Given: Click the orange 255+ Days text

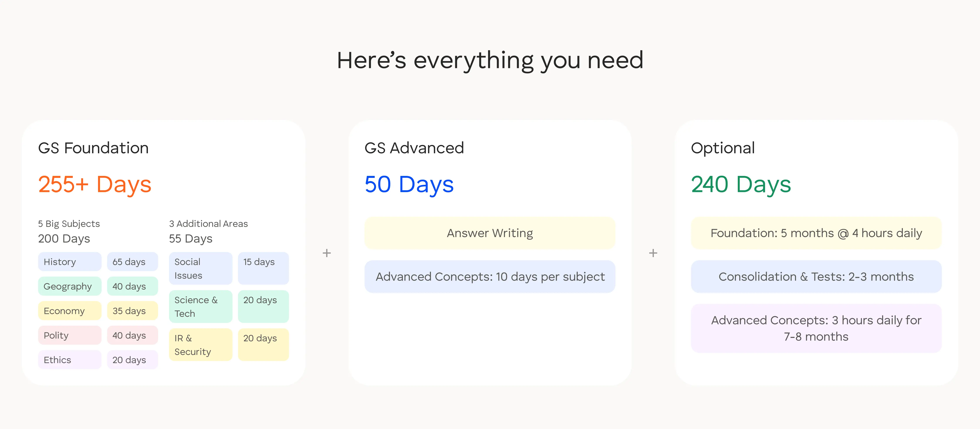Looking at the screenshot, I should tap(95, 185).
